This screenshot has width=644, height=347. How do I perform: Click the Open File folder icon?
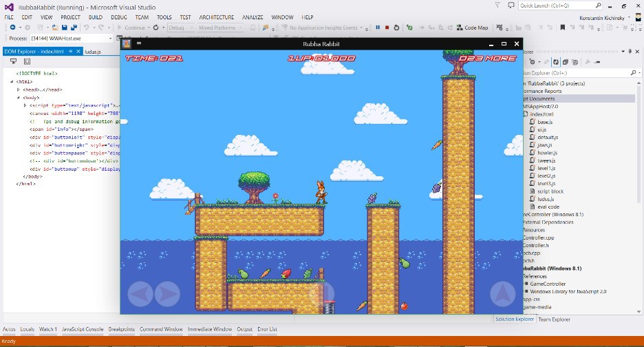click(54, 28)
